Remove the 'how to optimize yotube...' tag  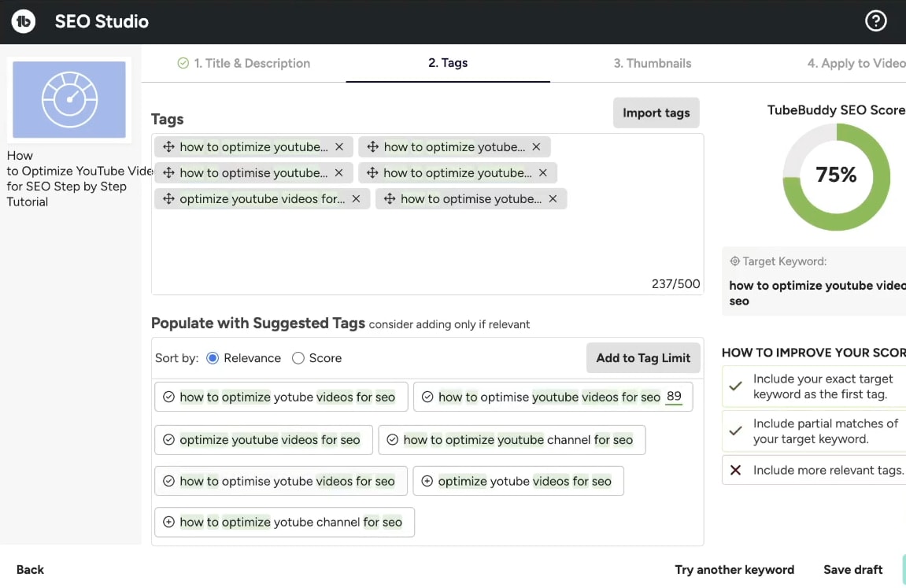(x=536, y=146)
